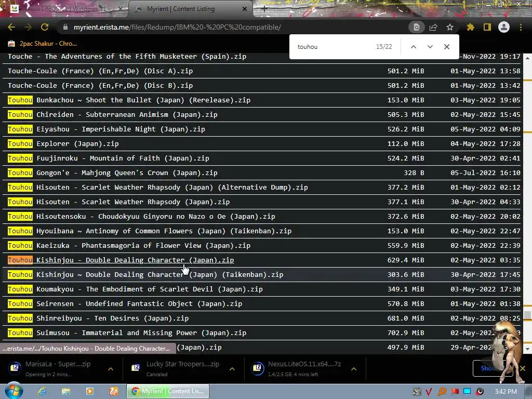
Task: Launch Internet Explorer from the taskbar
Action: coord(42,391)
